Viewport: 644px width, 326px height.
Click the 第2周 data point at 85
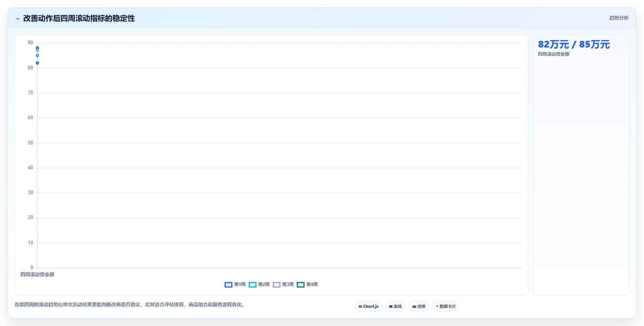(37, 56)
